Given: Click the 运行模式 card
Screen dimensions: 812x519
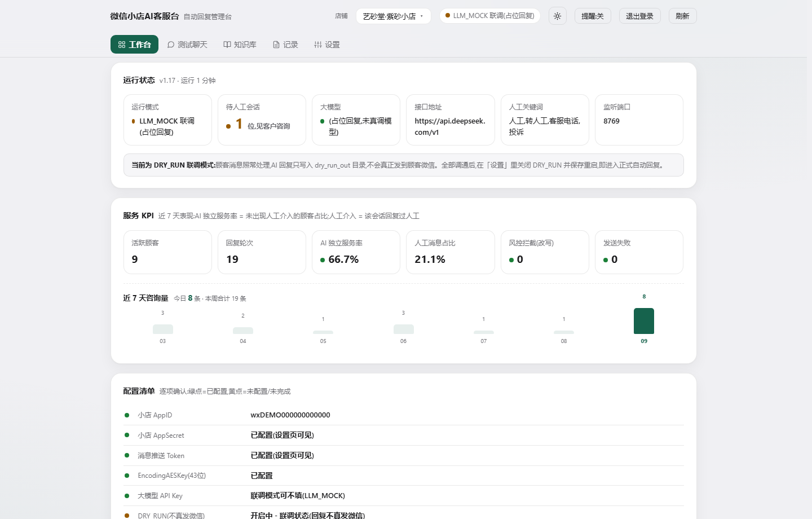Looking at the screenshot, I should [167, 120].
